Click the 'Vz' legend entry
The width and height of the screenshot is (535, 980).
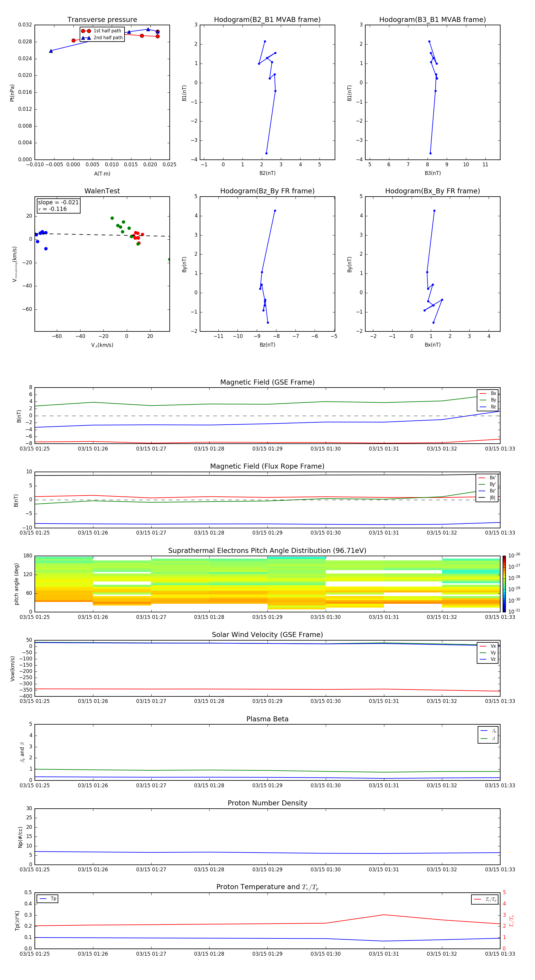(x=488, y=659)
